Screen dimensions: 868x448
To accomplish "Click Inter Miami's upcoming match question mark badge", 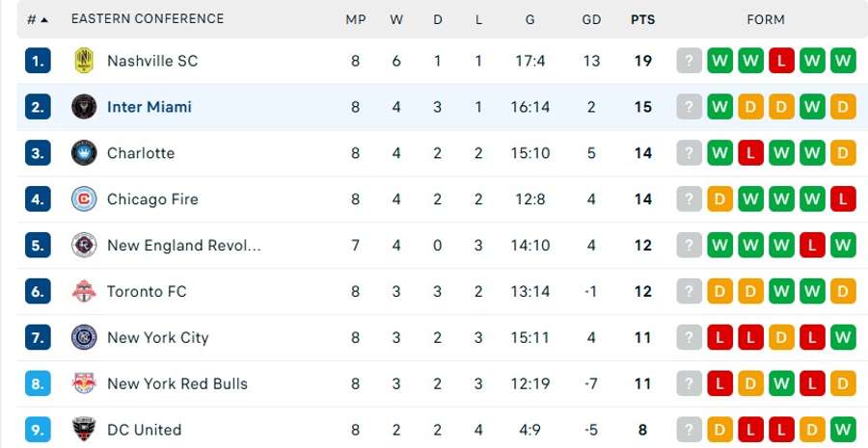I will (x=689, y=107).
